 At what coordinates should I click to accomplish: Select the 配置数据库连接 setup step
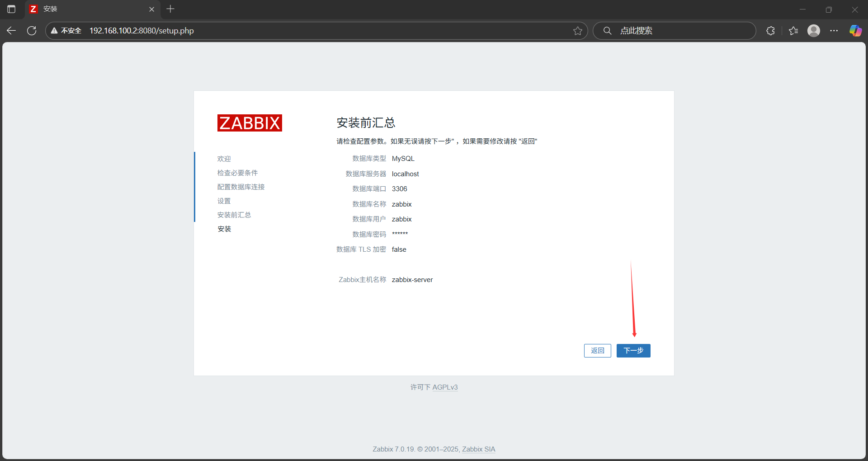click(x=241, y=187)
